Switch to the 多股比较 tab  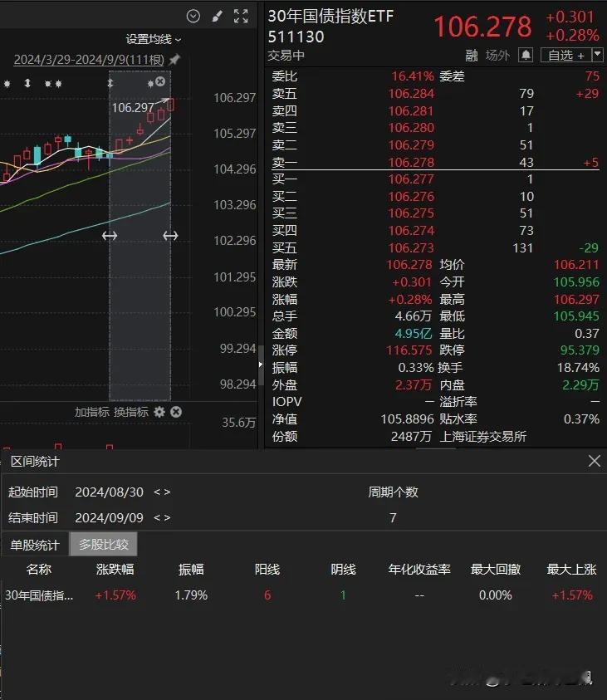click(x=104, y=544)
